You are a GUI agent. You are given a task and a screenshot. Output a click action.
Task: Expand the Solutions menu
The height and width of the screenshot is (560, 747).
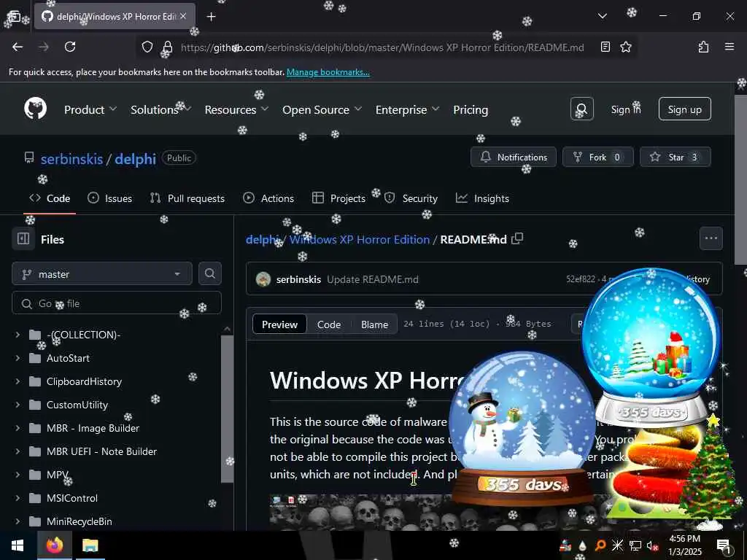pyautogui.click(x=161, y=109)
